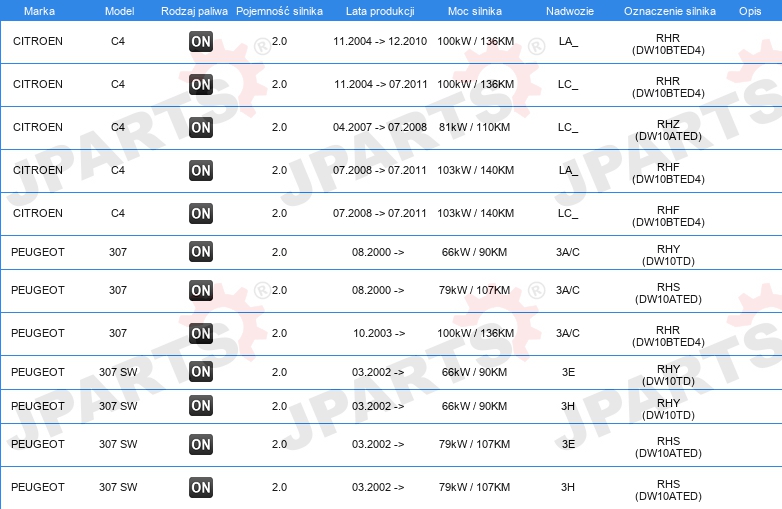The image size is (782, 509).
Task: Click 79kW / 107KM in 307 3A/C row
Action: [474, 290]
